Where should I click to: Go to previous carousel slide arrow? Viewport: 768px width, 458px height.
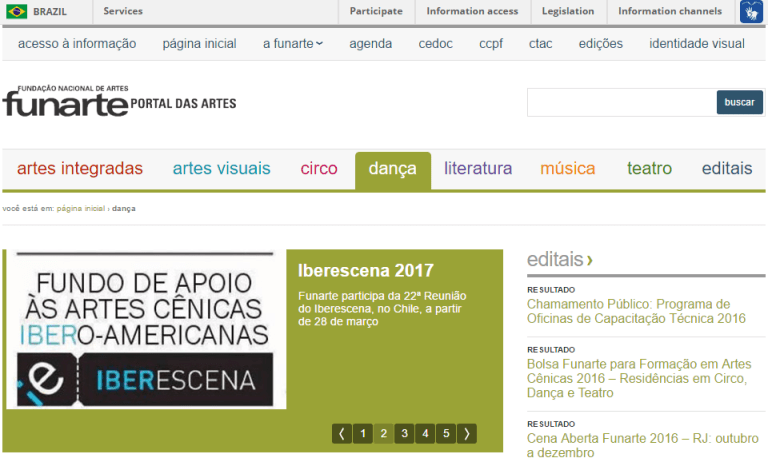coord(342,433)
